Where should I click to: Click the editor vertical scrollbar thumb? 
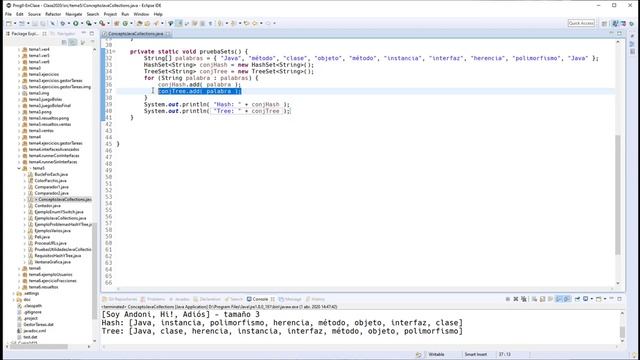point(618,195)
